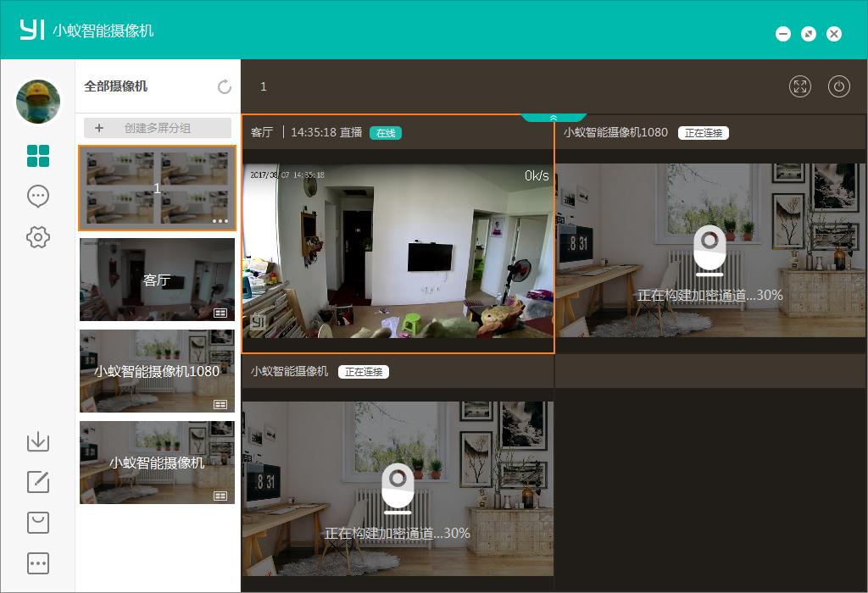
Task: Select the 客厅 live video feed
Action: tap(398, 251)
